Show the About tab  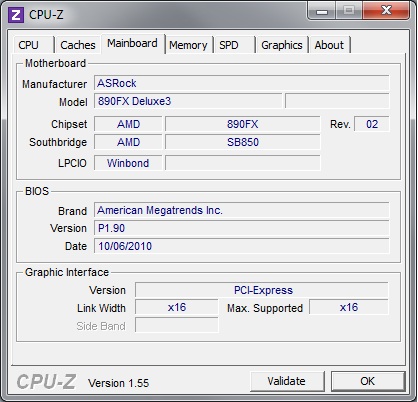pos(329,45)
